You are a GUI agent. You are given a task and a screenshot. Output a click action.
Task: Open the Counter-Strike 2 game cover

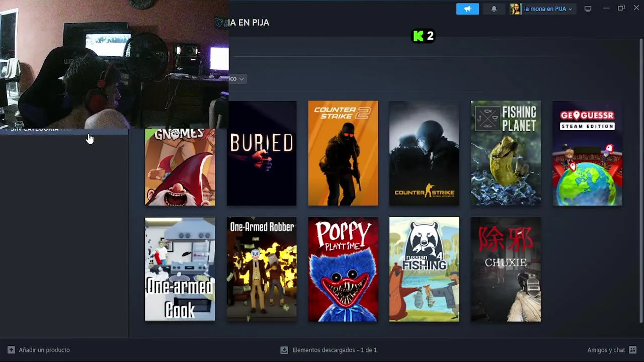343,153
